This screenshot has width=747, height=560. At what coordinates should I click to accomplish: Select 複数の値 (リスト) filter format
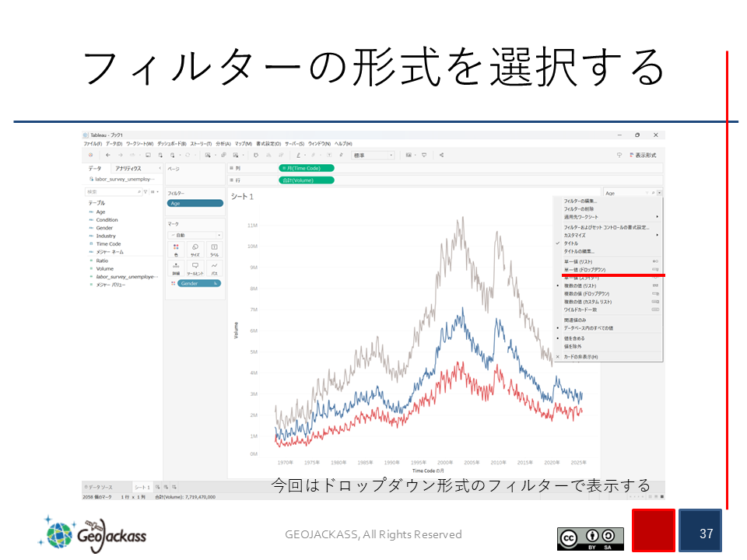[x=580, y=286]
